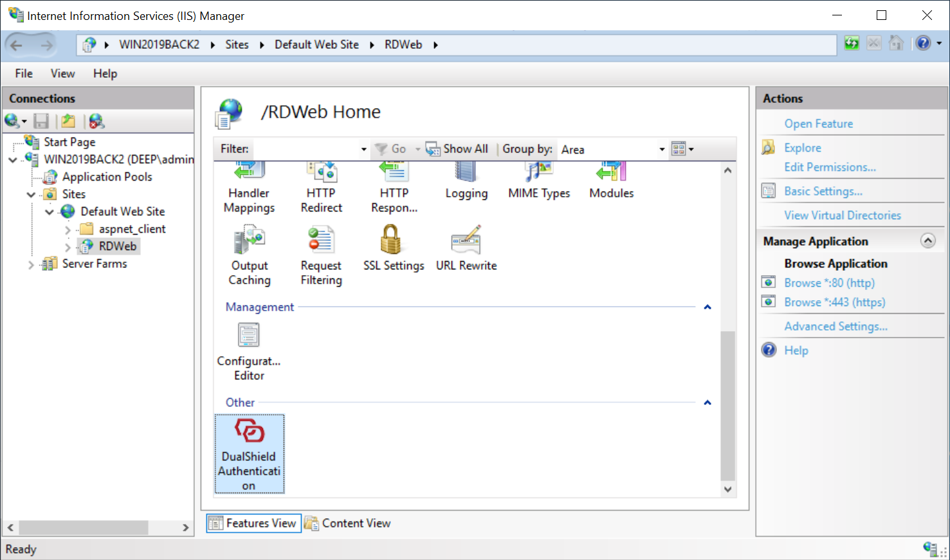The height and width of the screenshot is (560, 950).
Task: Open the Configuration Editor icon
Action: point(249,351)
